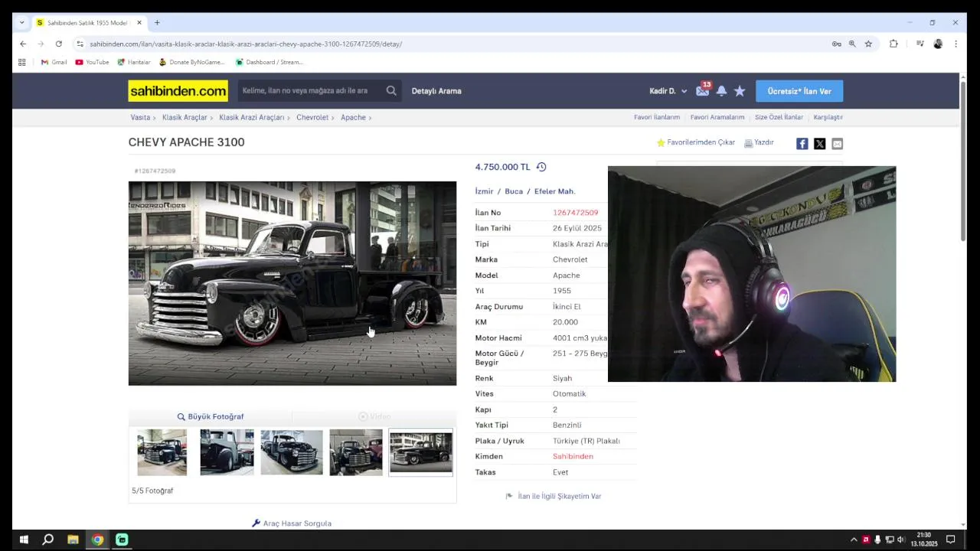Open Dashboard Stream bookmark
Image resolution: width=980 pixels, height=551 pixels.
point(269,62)
